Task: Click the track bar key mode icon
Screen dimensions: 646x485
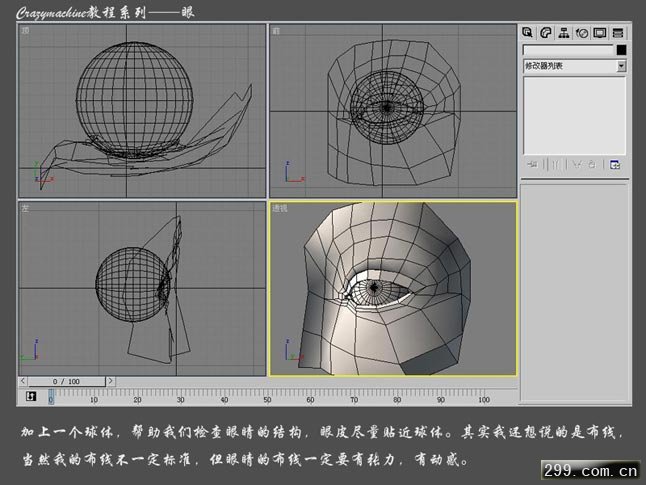Action: pos(31,396)
